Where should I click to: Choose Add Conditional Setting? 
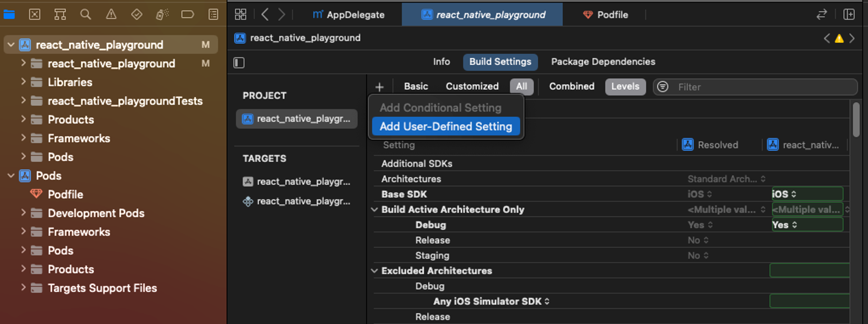coord(441,108)
